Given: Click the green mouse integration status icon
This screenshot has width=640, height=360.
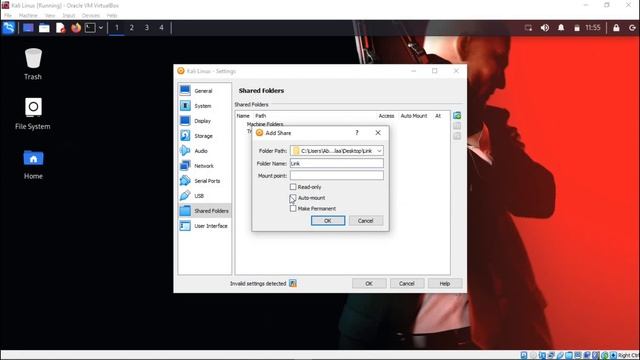Looking at the screenshot, I should click(x=605, y=356).
